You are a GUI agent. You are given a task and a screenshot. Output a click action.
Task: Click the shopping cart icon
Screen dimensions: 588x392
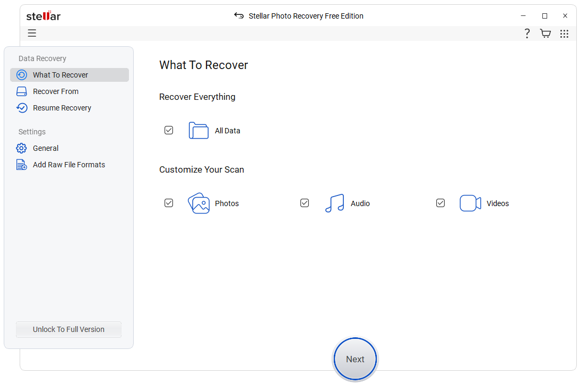546,33
